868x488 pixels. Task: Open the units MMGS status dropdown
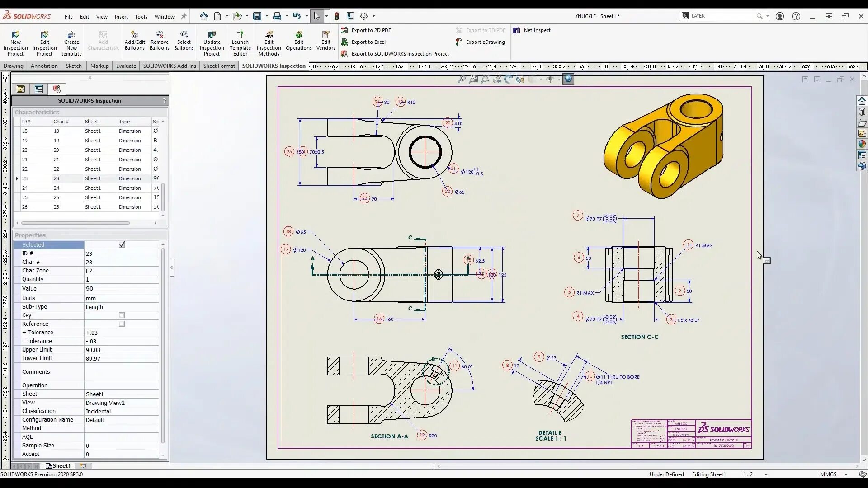pyautogui.click(x=846, y=474)
